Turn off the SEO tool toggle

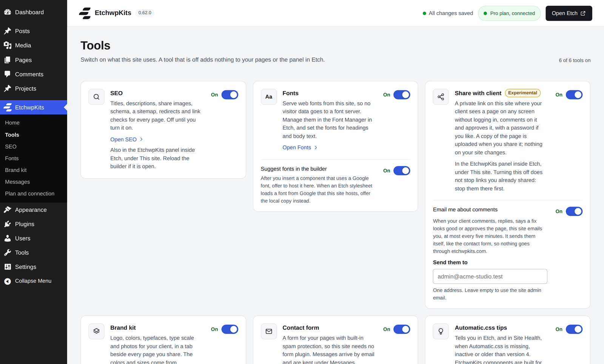click(x=230, y=95)
